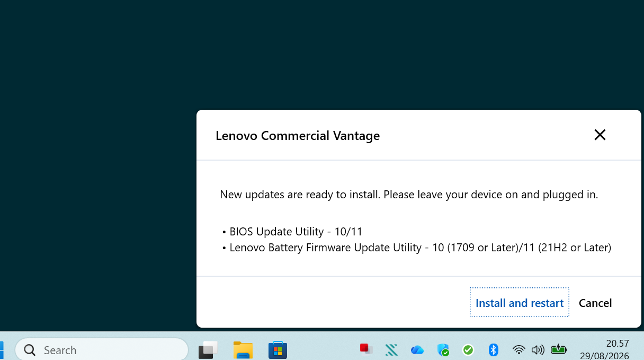Click the battery charging icon
644x360 pixels.
(x=558, y=349)
